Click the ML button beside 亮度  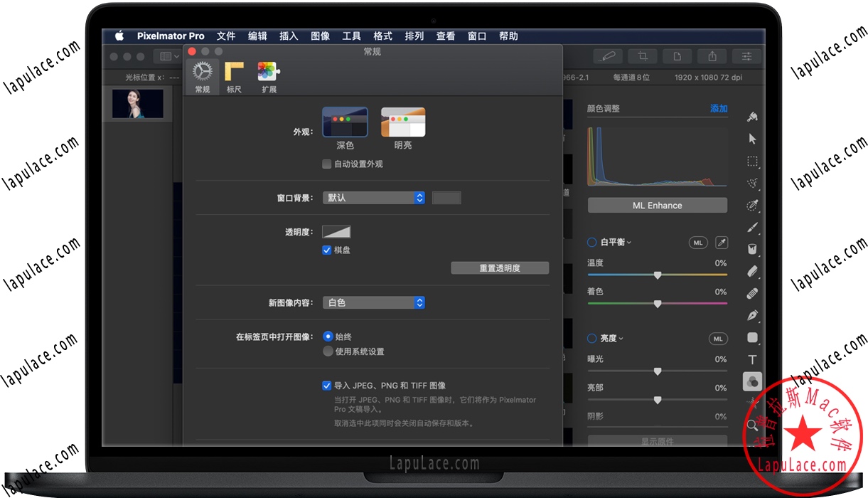click(718, 339)
